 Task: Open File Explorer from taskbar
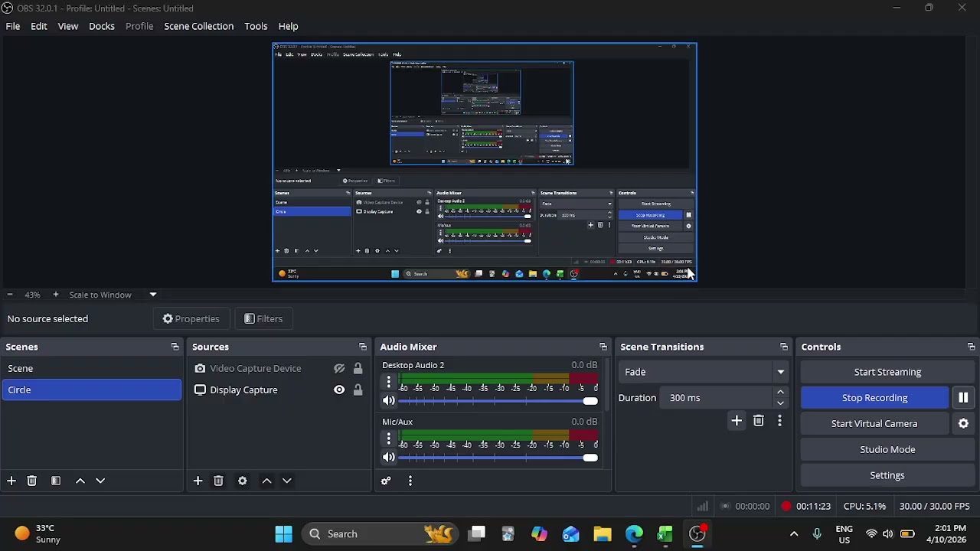(x=603, y=534)
